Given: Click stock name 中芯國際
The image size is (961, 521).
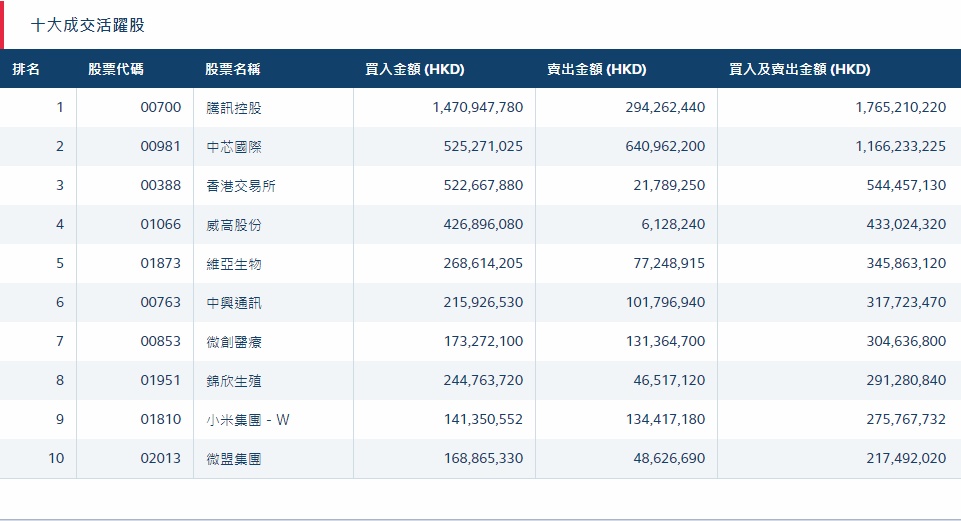Looking at the screenshot, I should click(234, 147).
